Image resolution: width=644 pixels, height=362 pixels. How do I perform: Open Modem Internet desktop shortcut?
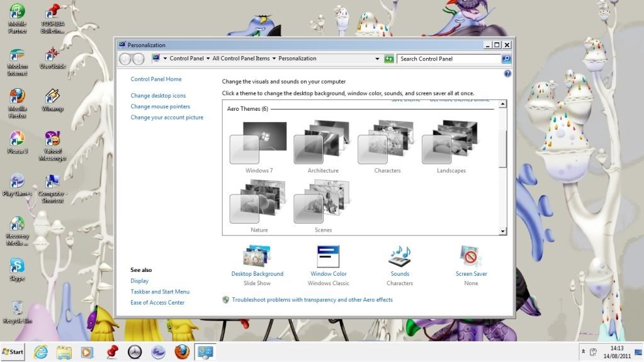tap(17, 62)
